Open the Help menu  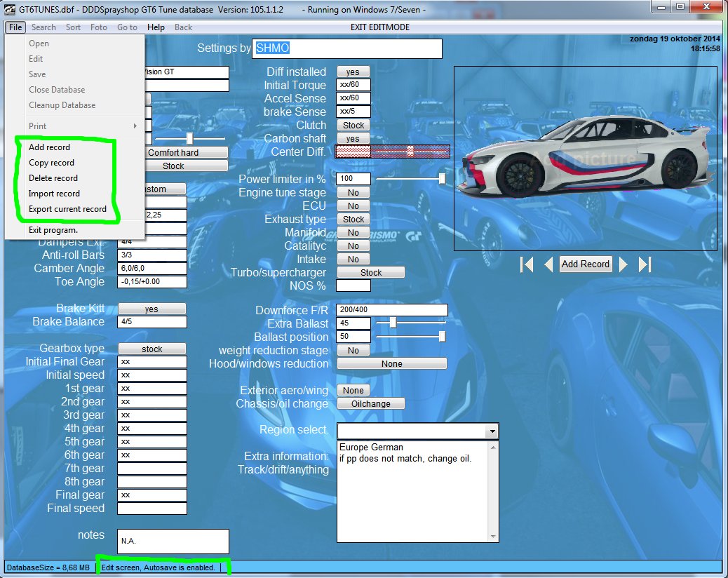[156, 27]
